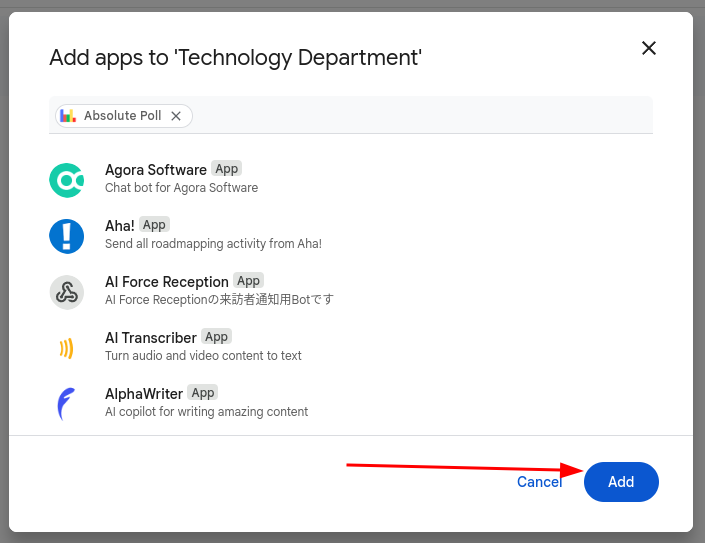Click the Agora Software app icon
The height and width of the screenshot is (543, 705).
click(x=67, y=180)
